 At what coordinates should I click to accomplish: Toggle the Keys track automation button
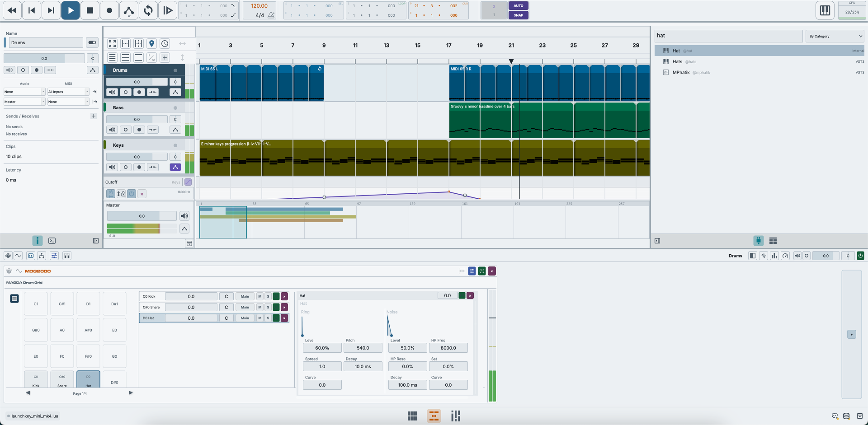point(175,167)
